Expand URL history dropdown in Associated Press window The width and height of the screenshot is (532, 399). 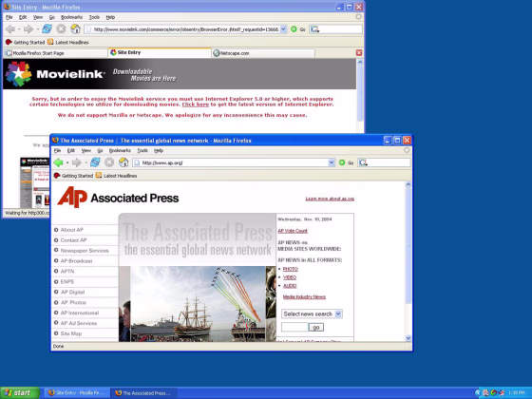coord(332,162)
